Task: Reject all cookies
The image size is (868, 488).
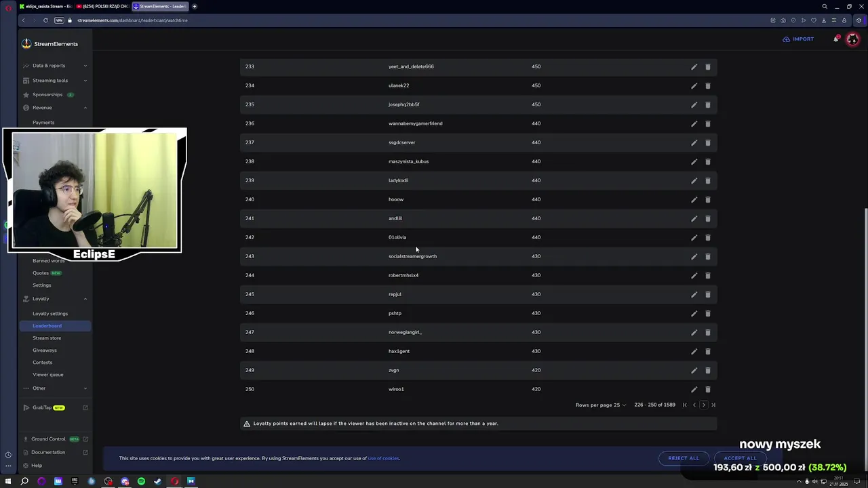Action: click(684, 458)
